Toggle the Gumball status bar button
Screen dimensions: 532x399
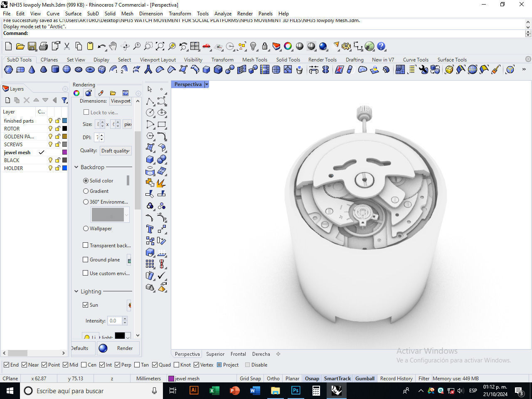tap(365, 379)
